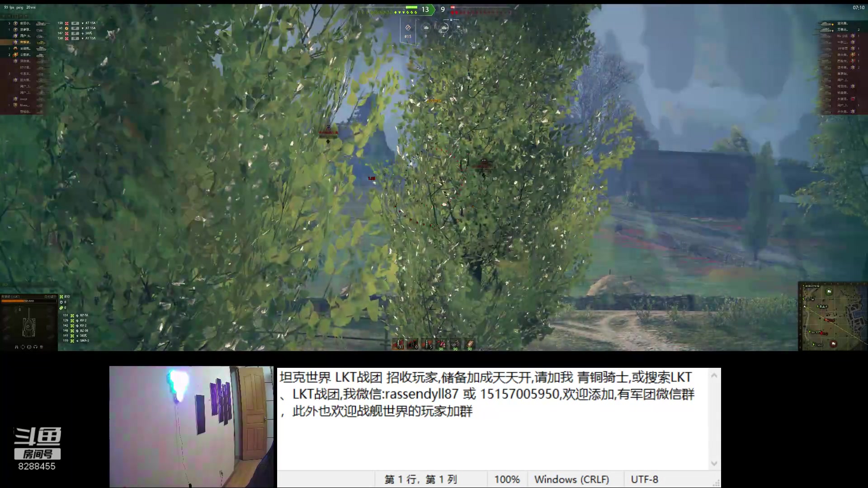Click the tank counter icon showing 2
868x488 pixels.
coord(444,28)
